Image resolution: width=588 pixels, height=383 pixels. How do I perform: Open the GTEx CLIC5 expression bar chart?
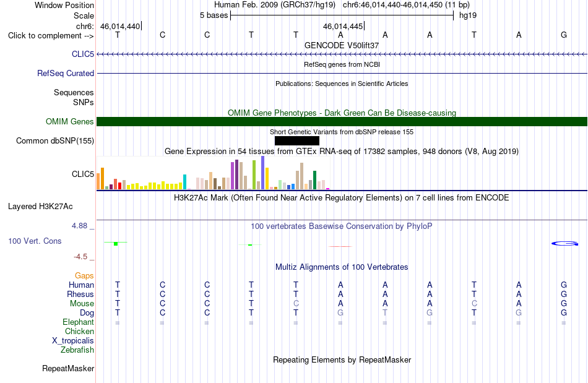point(213,173)
